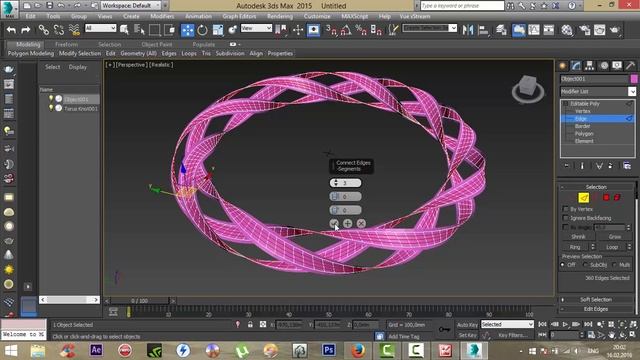
Task: Cancel the Connect Edges caddy
Action: pyautogui.click(x=361, y=223)
